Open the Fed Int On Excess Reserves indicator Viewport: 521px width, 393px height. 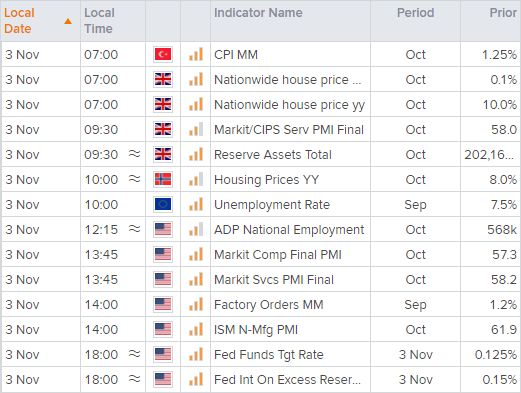[x=287, y=380]
